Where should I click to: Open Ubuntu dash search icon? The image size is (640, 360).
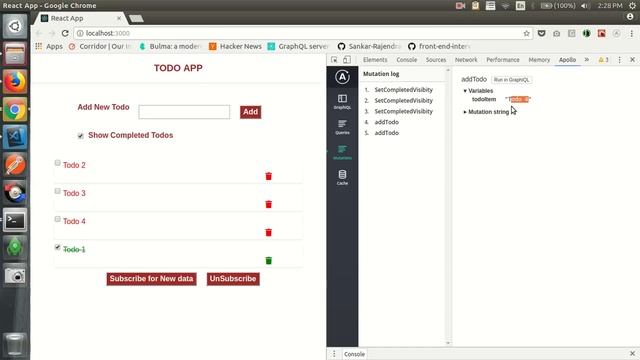point(15,26)
